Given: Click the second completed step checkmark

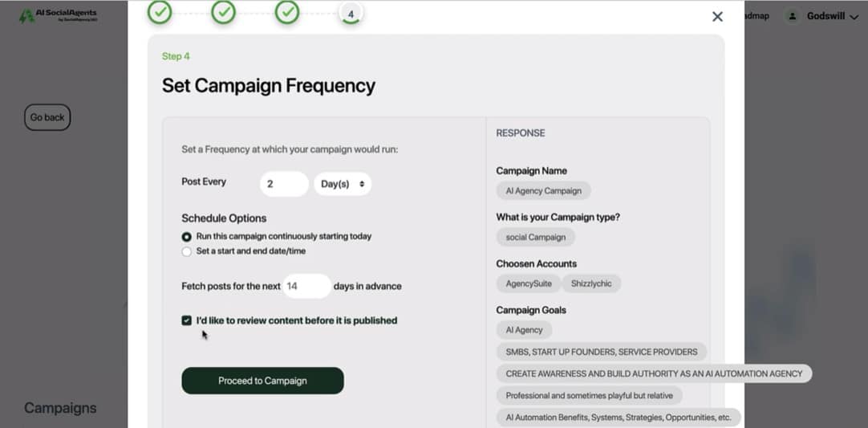Looking at the screenshot, I should pos(224,12).
